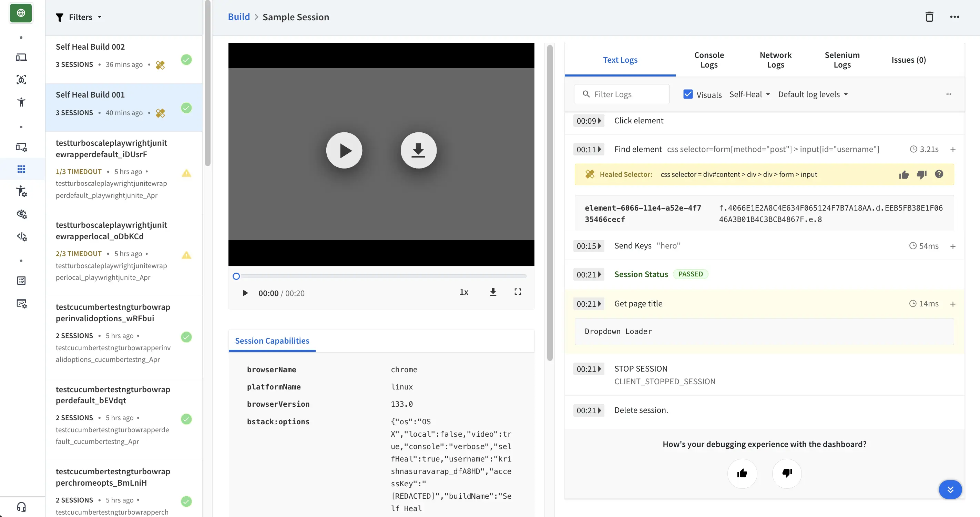
Task: Click the video progress slider handle
Action: (x=236, y=276)
